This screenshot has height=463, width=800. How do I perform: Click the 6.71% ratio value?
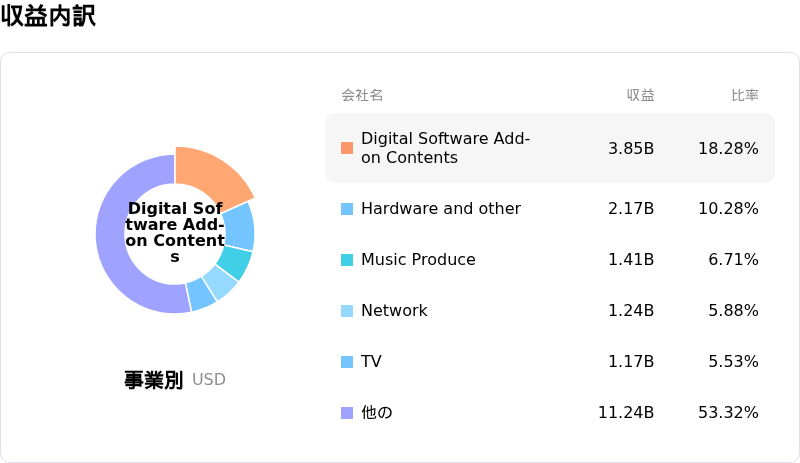(733, 259)
